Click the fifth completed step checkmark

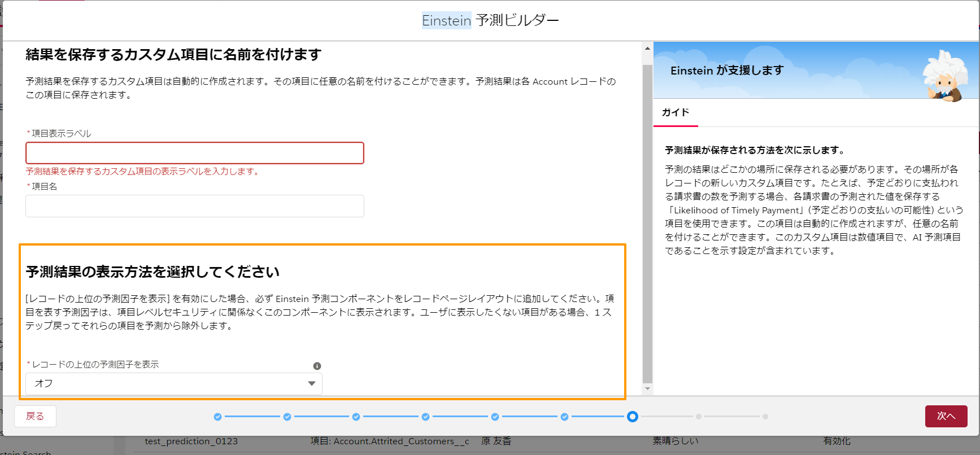click(x=495, y=417)
